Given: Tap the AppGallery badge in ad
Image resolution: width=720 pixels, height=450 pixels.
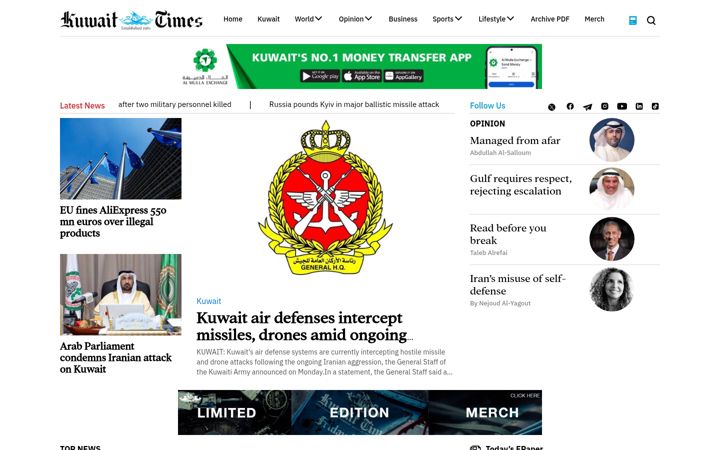Looking at the screenshot, I should 404,76.
